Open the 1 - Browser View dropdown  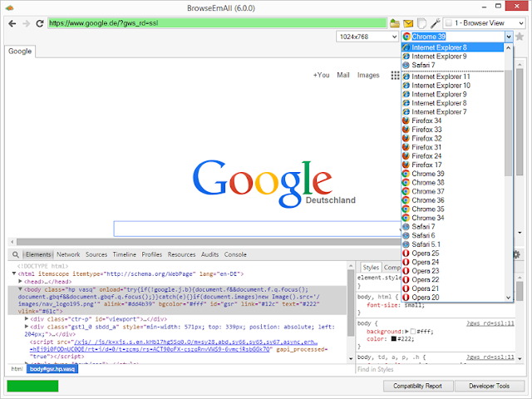tap(484, 23)
